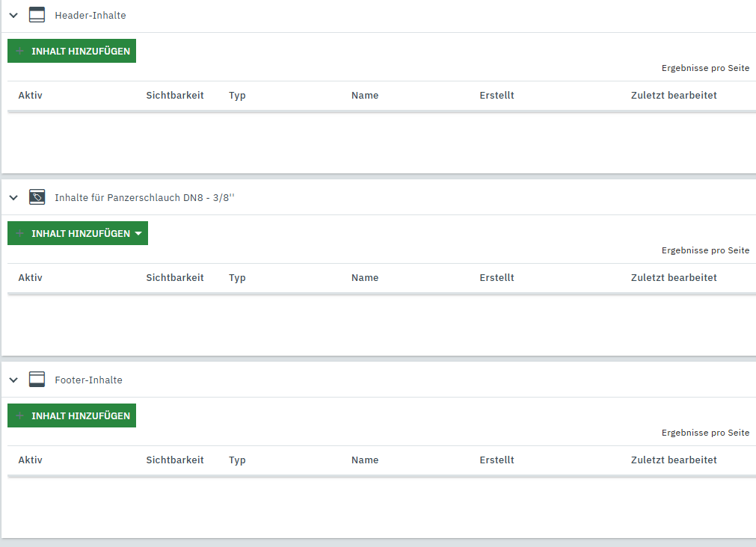Click the Inhalte für Panzerschlauch DN8 title
Screen dimensions: 756x547
click(x=144, y=198)
